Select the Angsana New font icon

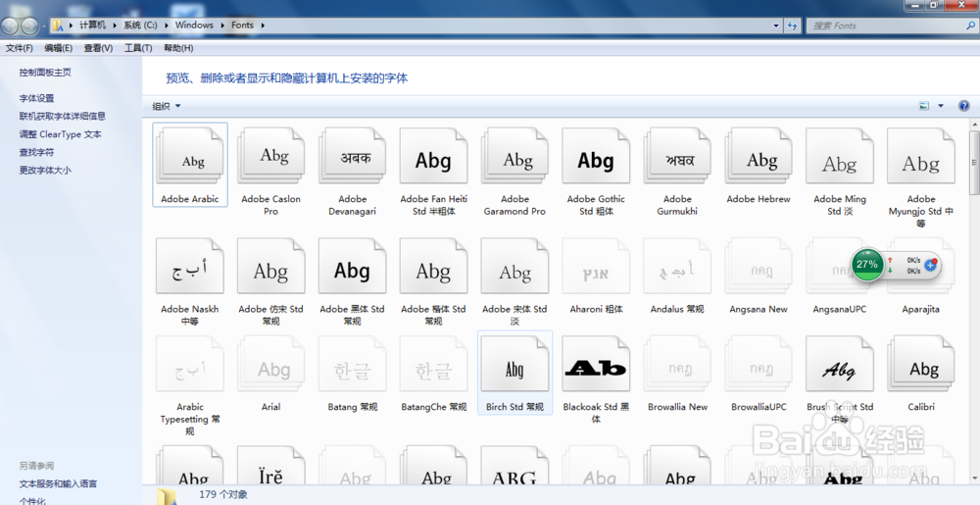click(x=759, y=266)
